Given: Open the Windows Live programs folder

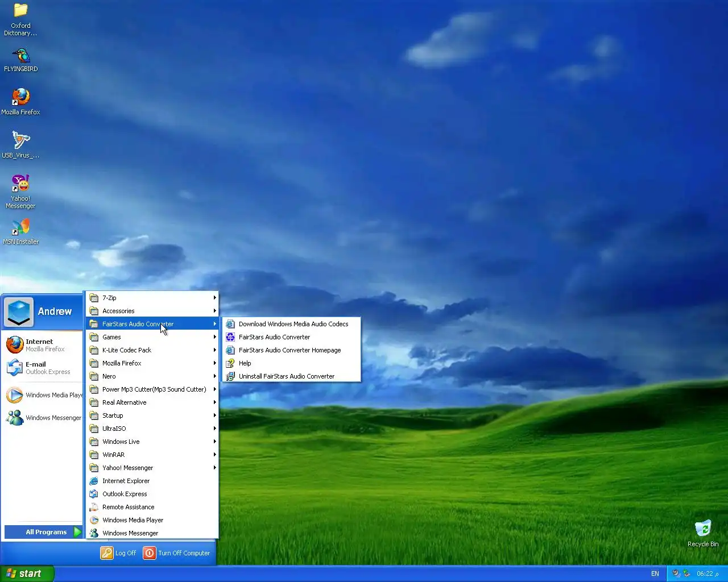Looking at the screenshot, I should [152, 442].
